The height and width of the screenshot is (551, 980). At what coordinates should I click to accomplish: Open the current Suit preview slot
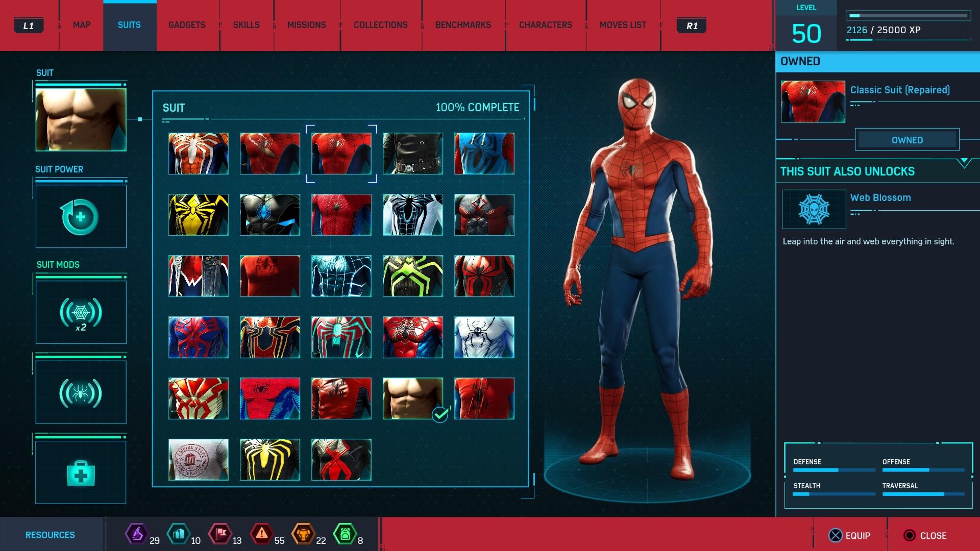[81, 119]
